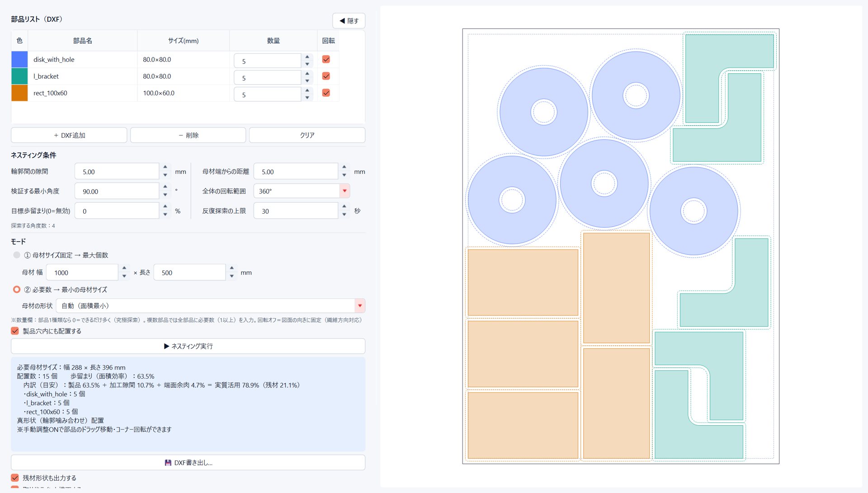This screenshot has width=868, height=493.
Task: Increase 輪郭間の隙間 value
Action: [165, 168]
